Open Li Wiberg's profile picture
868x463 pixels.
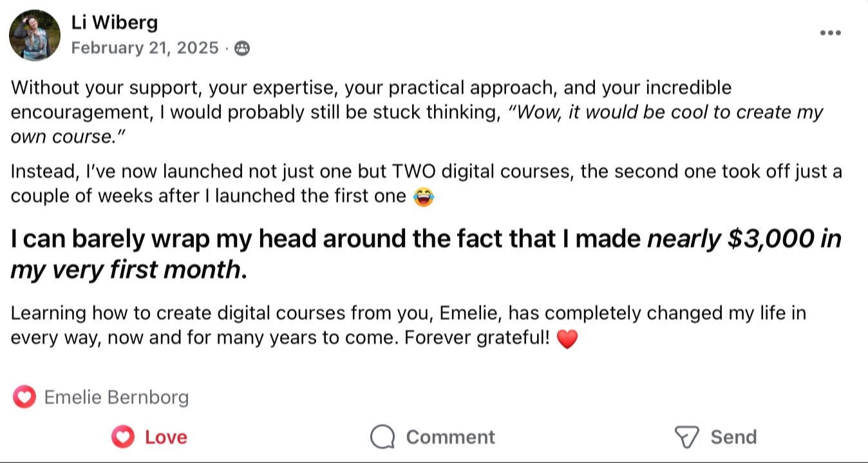coord(35,35)
